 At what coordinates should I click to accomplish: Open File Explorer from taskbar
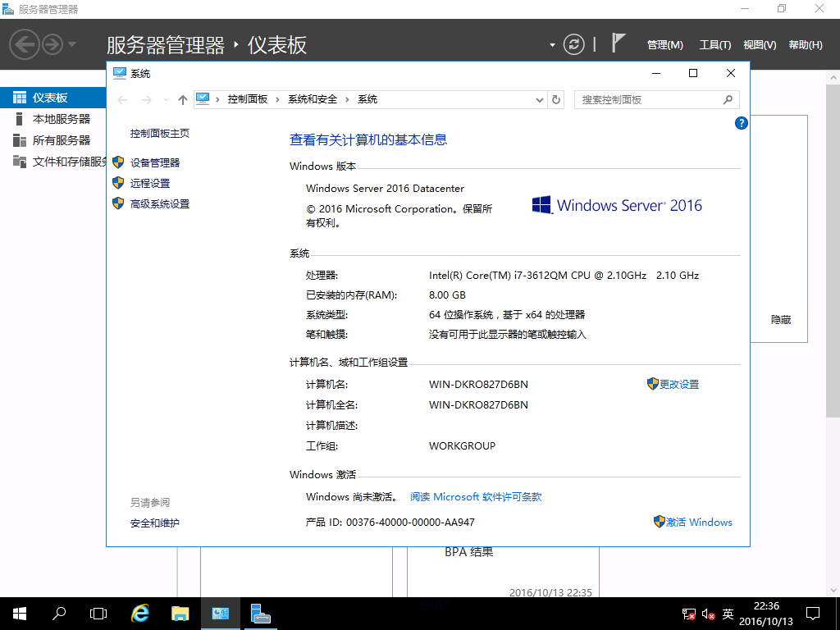click(x=180, y=614)
